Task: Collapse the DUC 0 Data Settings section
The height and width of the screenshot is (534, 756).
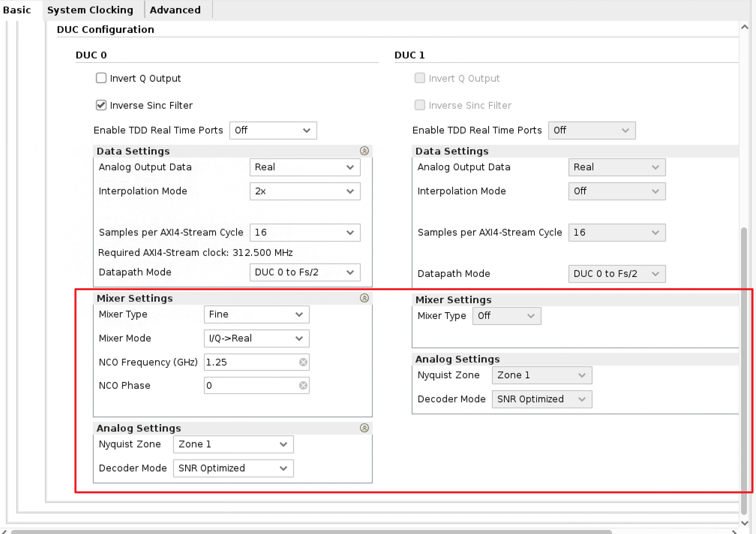Action: click(x=364, y=151)
